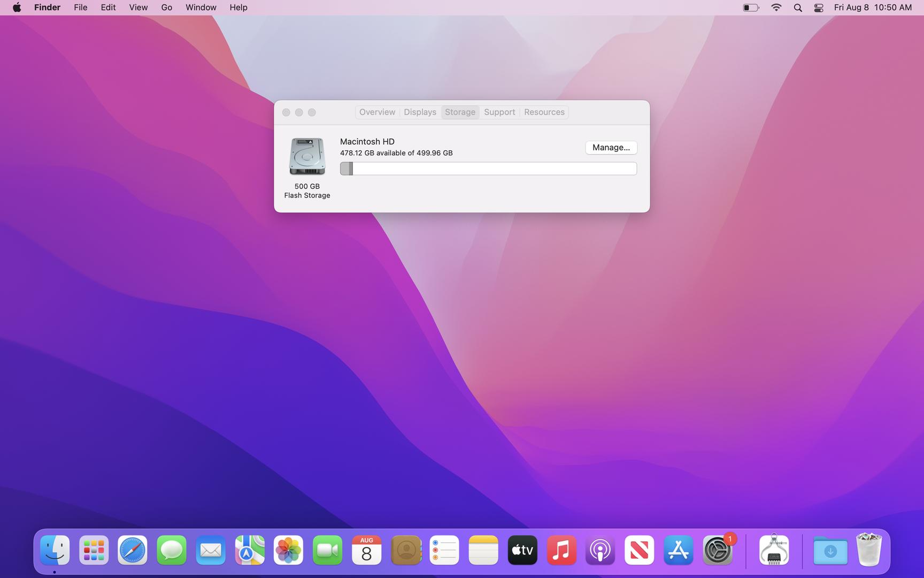This screenshot has height=578, width=924.
Task: Open Contacts from the Dock
Action: click(406, 550)
